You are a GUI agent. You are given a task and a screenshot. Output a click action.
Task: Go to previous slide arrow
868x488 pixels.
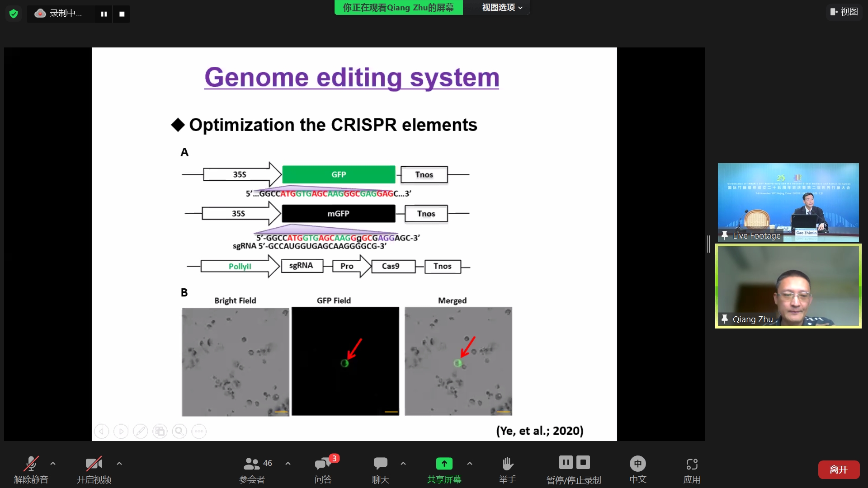pyautogui.click(x=102, y=431)
